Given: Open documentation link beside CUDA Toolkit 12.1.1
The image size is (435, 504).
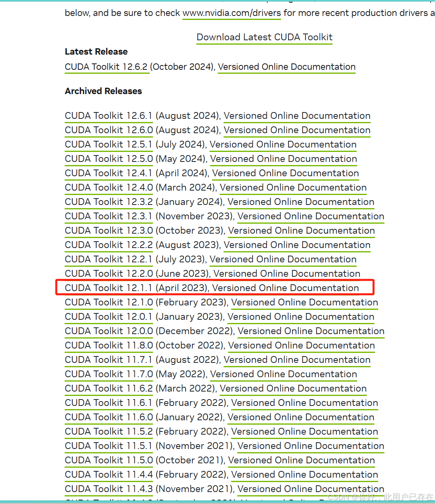Looking at the screenshot, I should [x=286, y=288].
